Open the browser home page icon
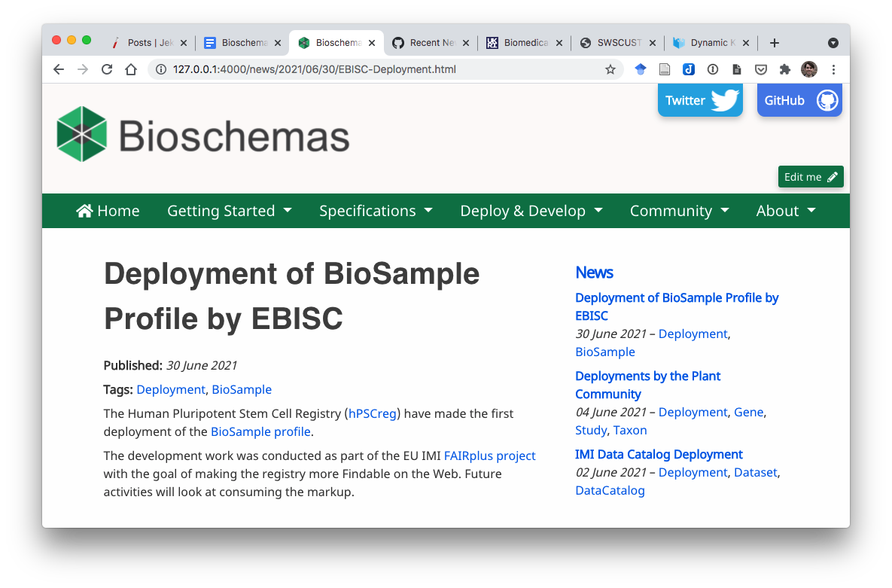892x588 pixels. click(x=132, y=69)
